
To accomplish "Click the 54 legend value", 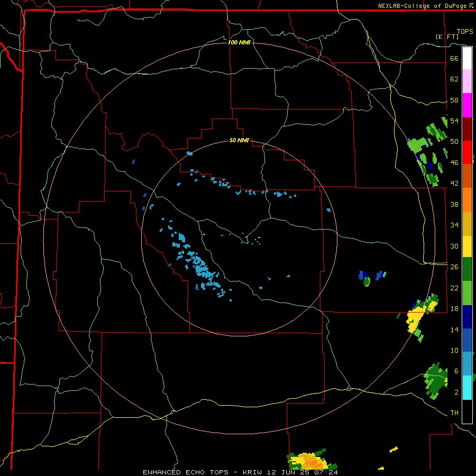I will [x=454, y=121].
